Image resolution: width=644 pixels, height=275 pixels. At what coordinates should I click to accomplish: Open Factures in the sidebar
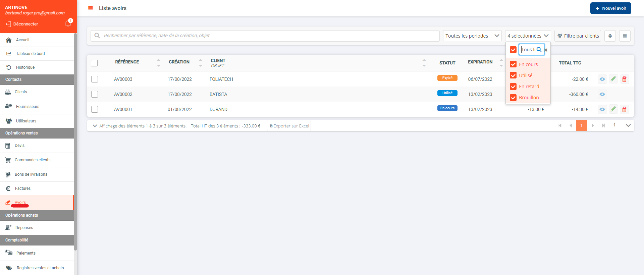click(23, 188)
